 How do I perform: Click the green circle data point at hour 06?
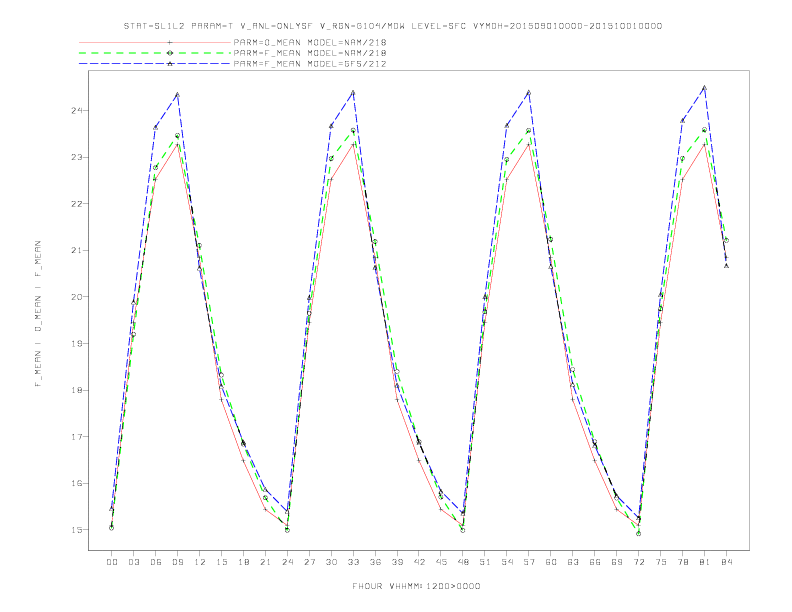coord(156,167)
